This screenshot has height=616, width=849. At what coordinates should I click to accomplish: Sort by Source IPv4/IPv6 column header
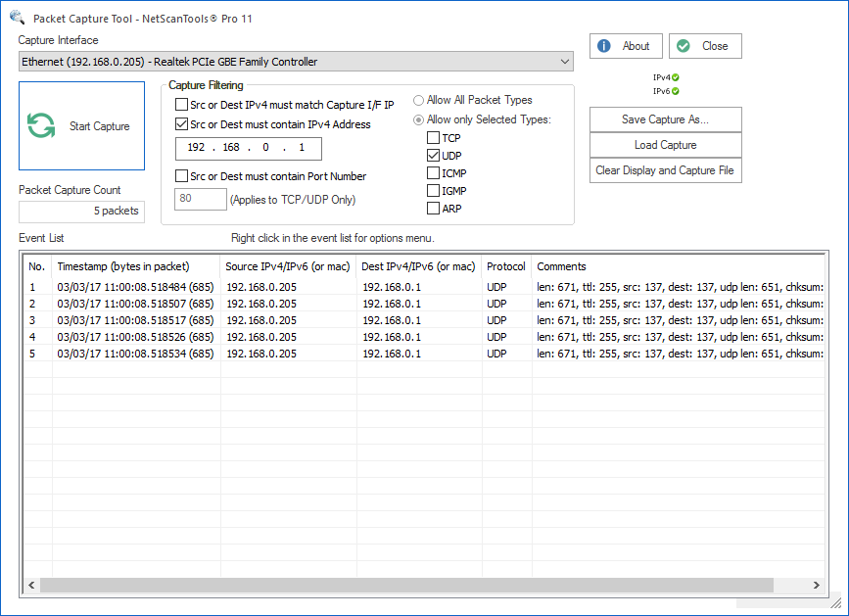288,266
